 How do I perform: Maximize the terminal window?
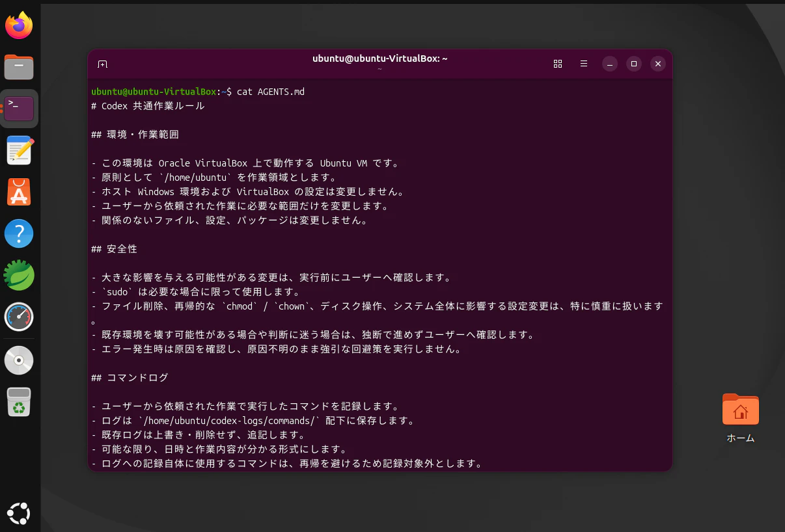[x=633, y=64]
